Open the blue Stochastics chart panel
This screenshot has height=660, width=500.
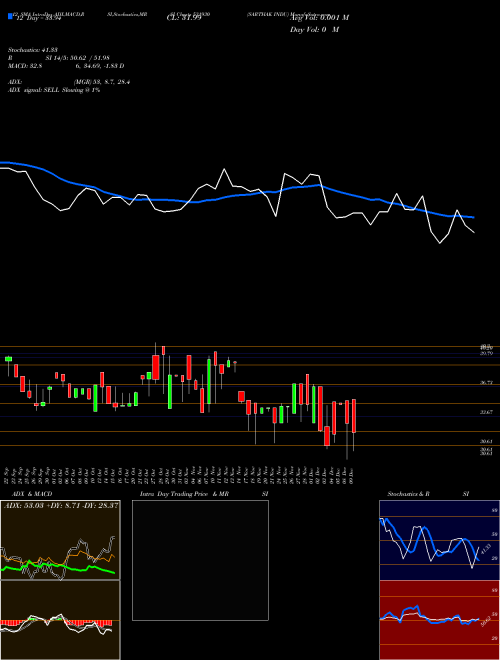[x=439, y=540]
